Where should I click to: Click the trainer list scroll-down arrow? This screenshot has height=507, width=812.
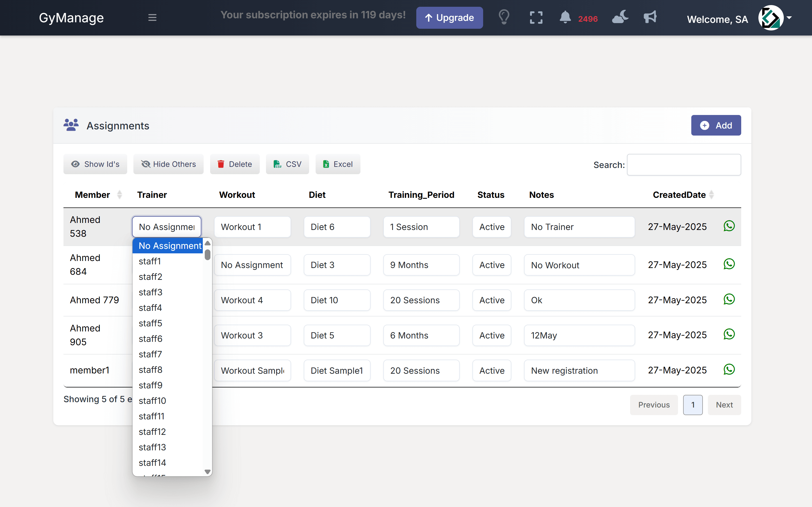pyautogui.click(x=207, y=472)
